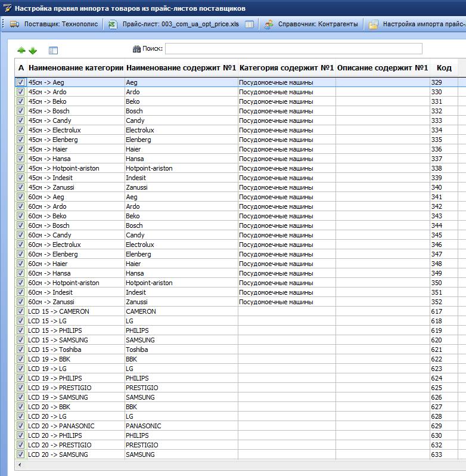This screenshot has width=466, height=476.
Task: Click code cell 632
Action: (x=444, y=445)
